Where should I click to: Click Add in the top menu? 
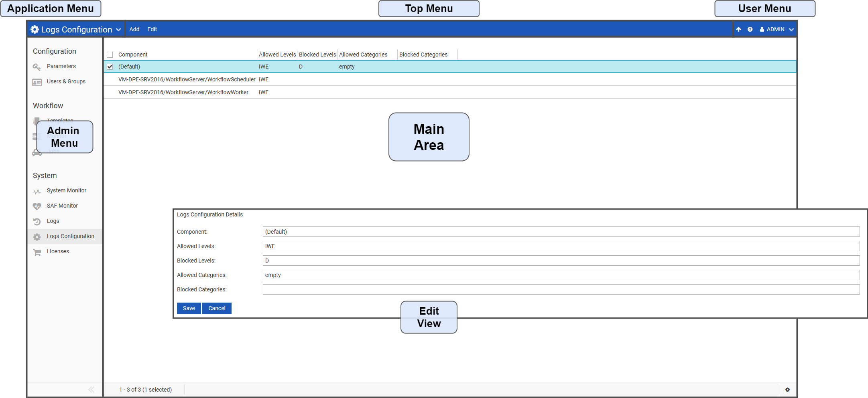click(134, 29)
